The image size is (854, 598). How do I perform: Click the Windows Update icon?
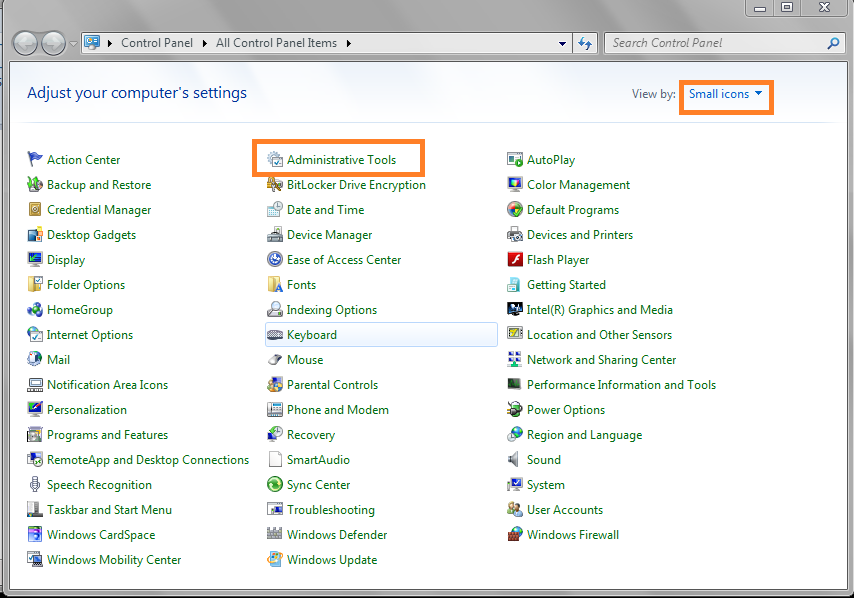pyautogui.click(x=274, y=559)
